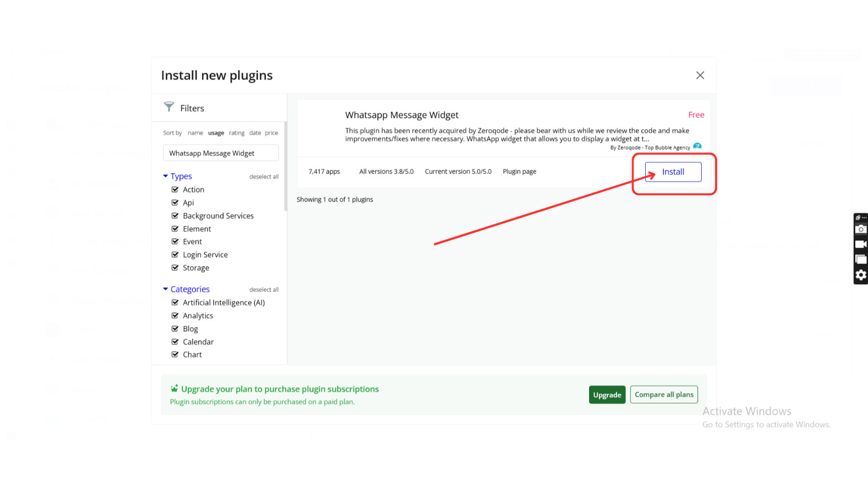Collapse the Types filter section
This screenshot has width=868, height=489.
tap(177, 176)
